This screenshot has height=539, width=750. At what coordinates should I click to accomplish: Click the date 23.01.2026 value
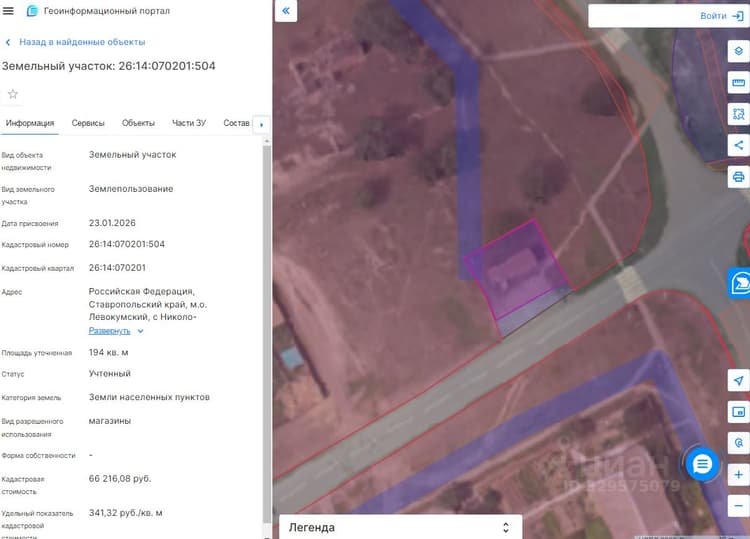tap(112, 223)
